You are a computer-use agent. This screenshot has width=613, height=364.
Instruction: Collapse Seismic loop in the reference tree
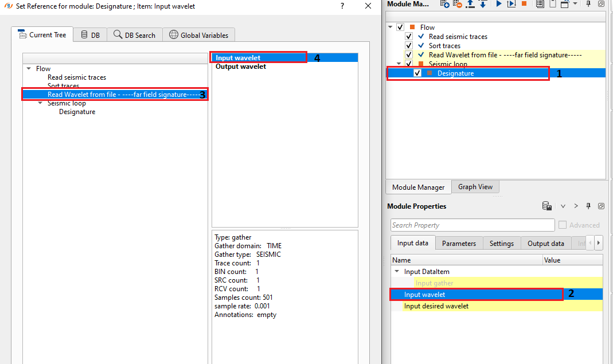[x=40, y=103]
